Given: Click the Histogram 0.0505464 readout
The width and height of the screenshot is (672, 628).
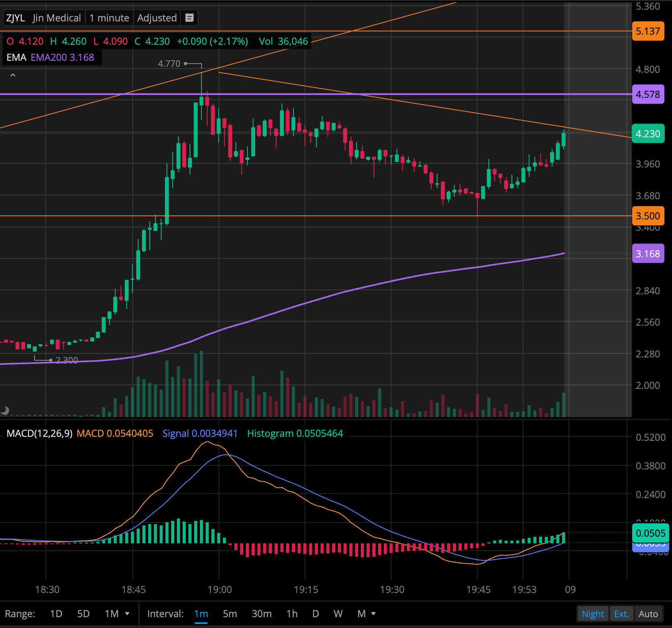Looking at the screenshot, I should (295, 433).
